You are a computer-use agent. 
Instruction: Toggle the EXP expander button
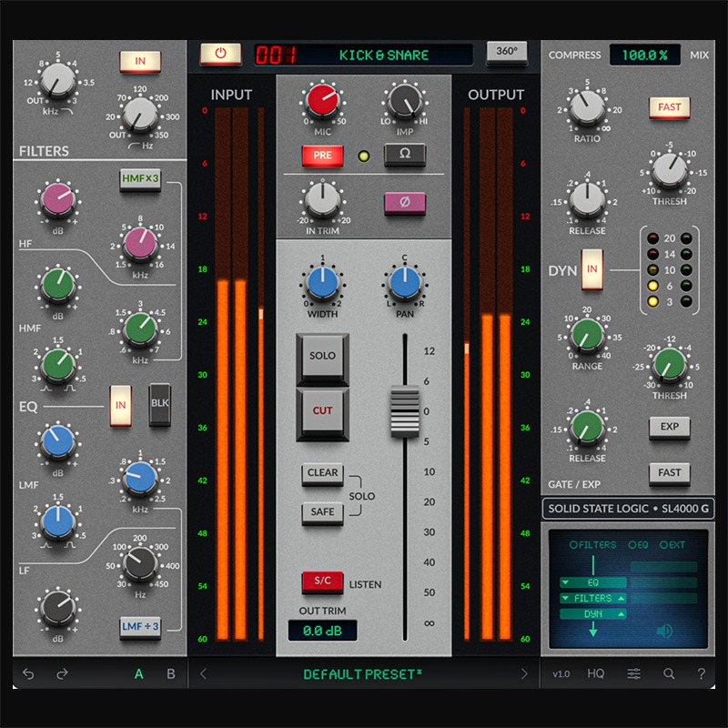click(x=669, y=427)
